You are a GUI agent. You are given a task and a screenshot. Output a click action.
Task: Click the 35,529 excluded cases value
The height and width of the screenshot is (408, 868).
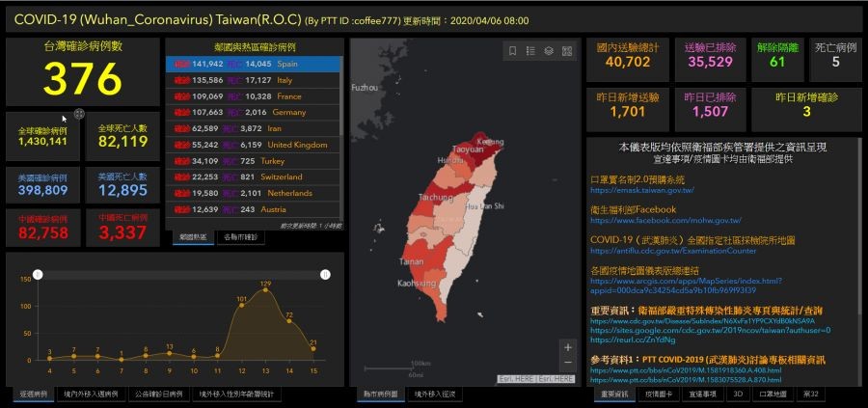tap(710, 62)
